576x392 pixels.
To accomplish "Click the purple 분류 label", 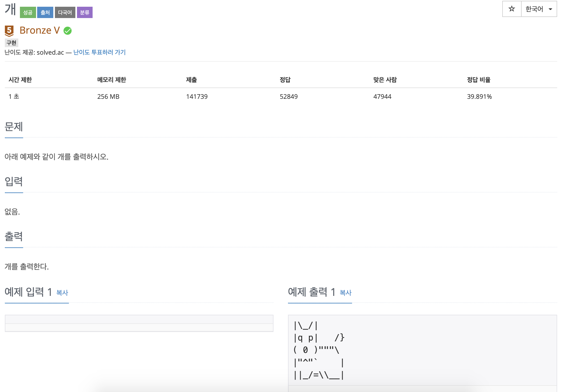I will [85, 12].
